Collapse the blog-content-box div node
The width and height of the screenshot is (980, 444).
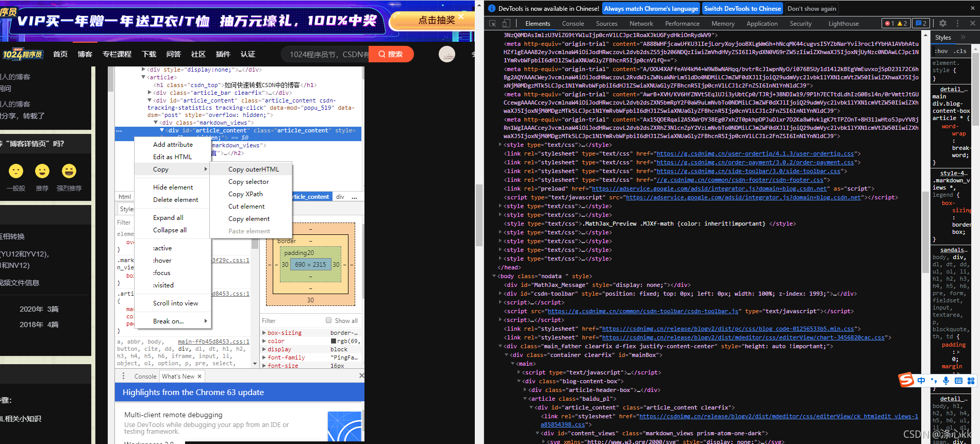(519, 381)
